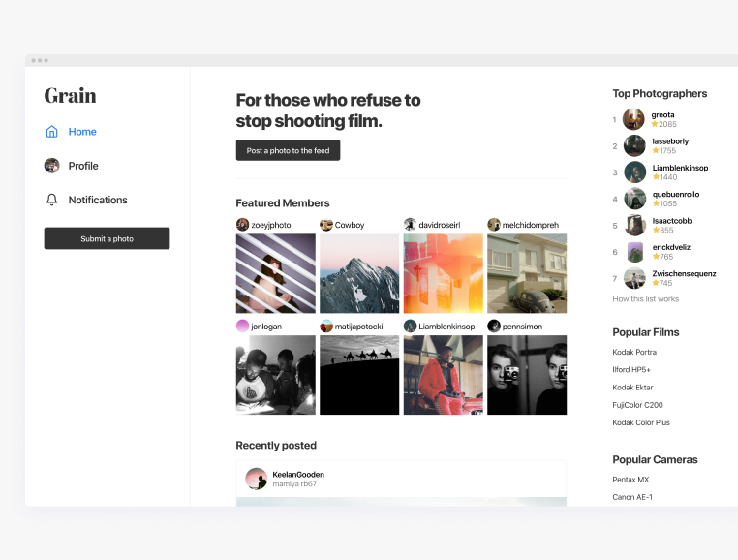Viewport: 738px width, 560px height.
Task: Go to the Profile page link
Action: [x=83, y=166]
